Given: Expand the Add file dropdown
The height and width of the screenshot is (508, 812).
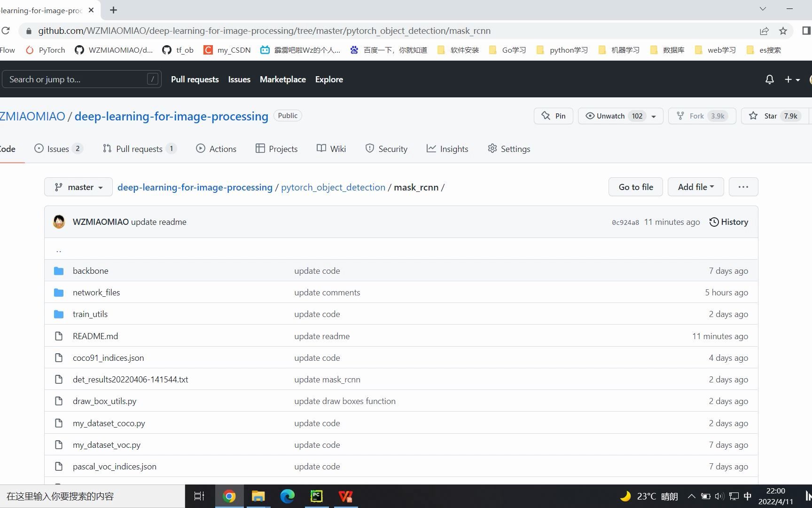Looking at the screenshot, I should click(x=695, y=187).
